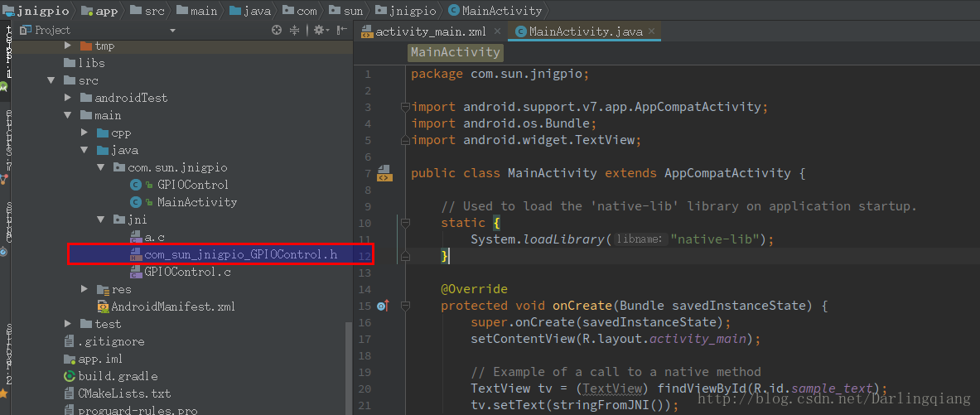Close the MainActivity.java tab

coord(652,31)
